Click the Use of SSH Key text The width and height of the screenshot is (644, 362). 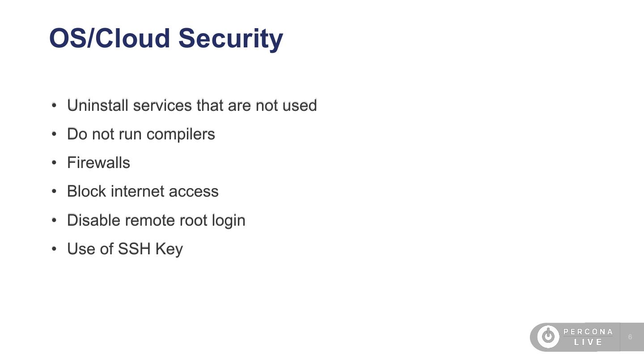click(125, 249)
